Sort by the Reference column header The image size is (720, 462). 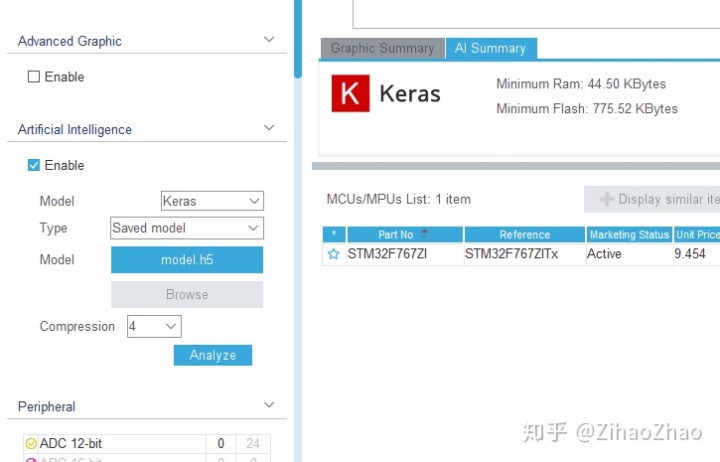click(525, 234)
